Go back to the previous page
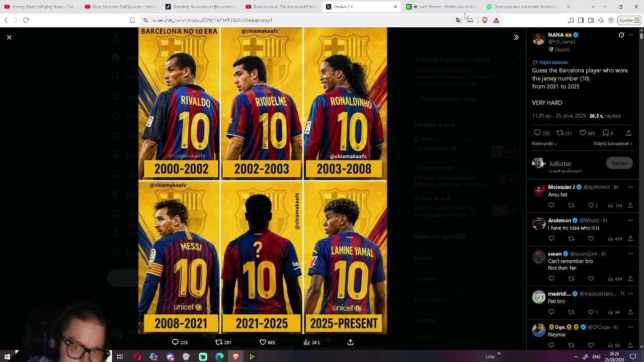The image size is (644, 362). tap(6, 20)
